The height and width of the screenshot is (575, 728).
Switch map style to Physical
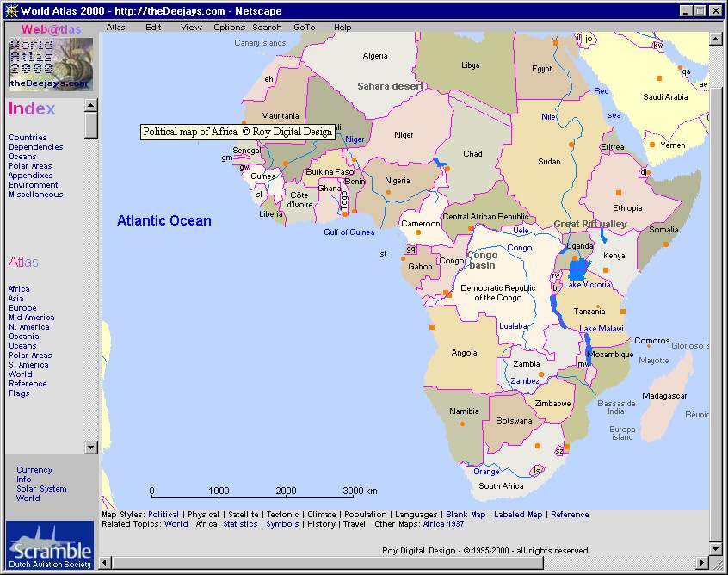[203, 515]
